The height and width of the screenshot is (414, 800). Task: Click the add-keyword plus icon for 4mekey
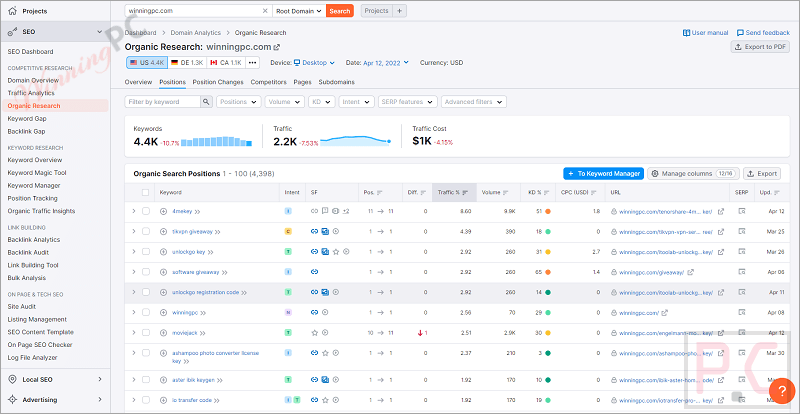pos(163,211)
